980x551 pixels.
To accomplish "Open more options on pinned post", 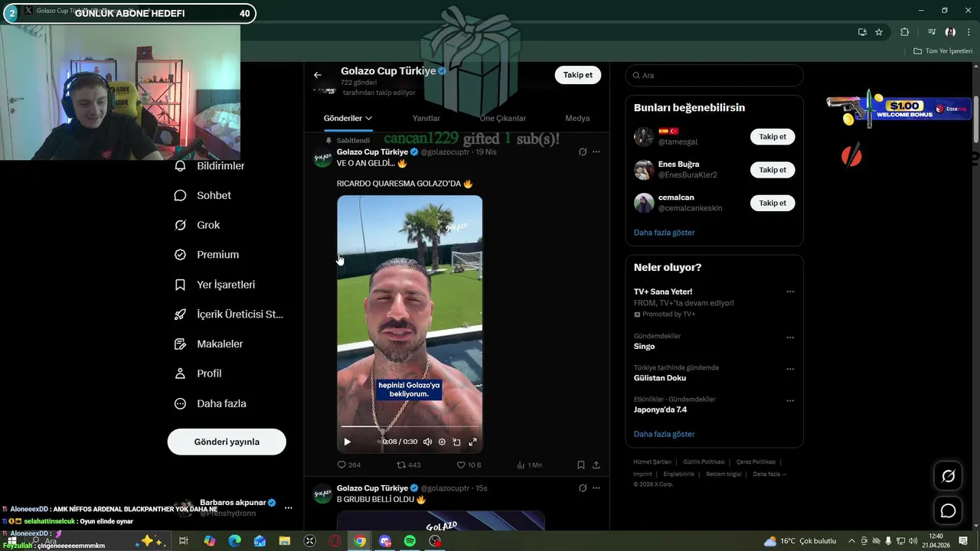I will pyautogui.click(x=596, y=152).
